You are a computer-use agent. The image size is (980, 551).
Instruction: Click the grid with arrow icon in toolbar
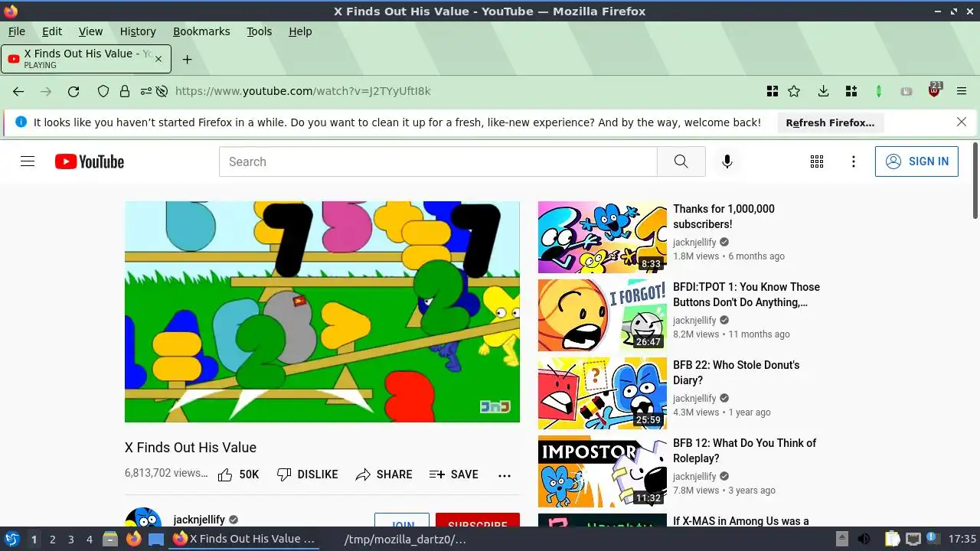tap(773, 91)
